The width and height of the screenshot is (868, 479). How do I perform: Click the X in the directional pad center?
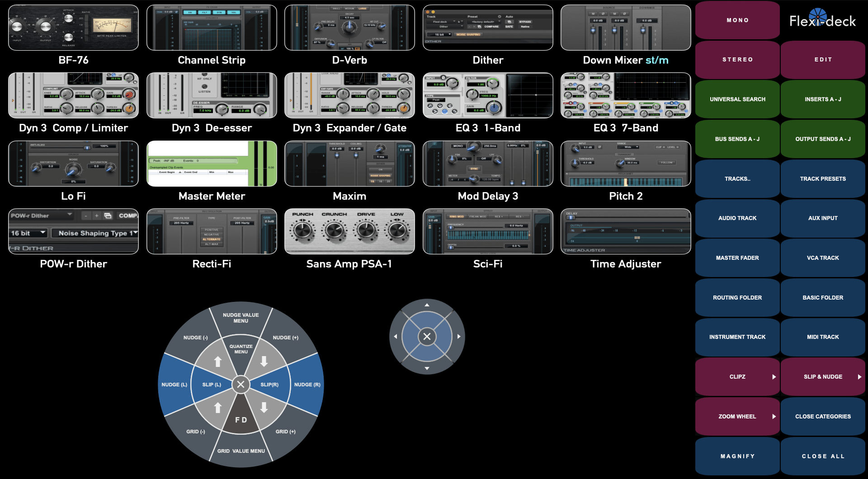(x=427, y=336)
